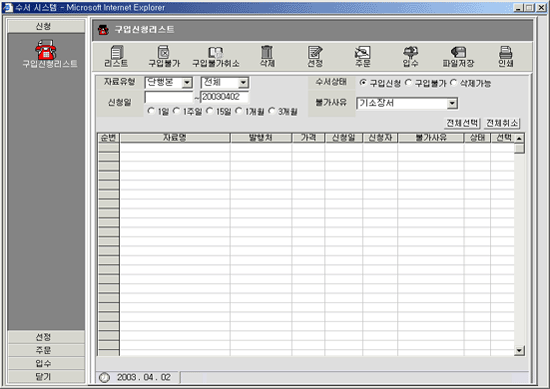Open the 자료유형 단행본 dropdown
Image resolution: width=550 pixels, height=389 pixels.
tap(187, 83)
